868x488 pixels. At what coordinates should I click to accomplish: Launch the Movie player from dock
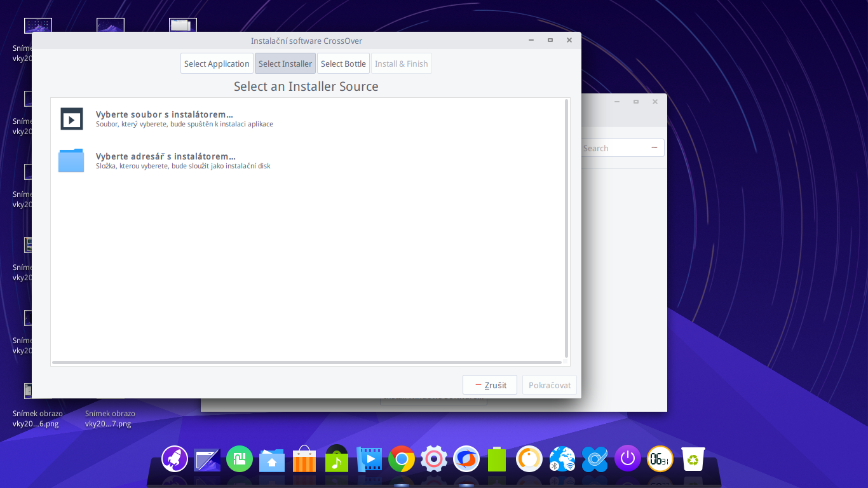369,459
